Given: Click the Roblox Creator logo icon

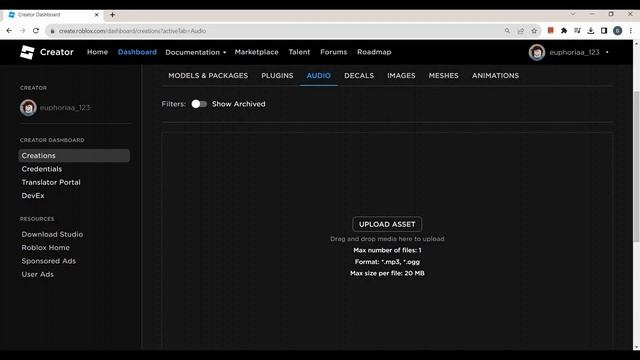Looking at the screenshot, I should (x=27, y=52).
